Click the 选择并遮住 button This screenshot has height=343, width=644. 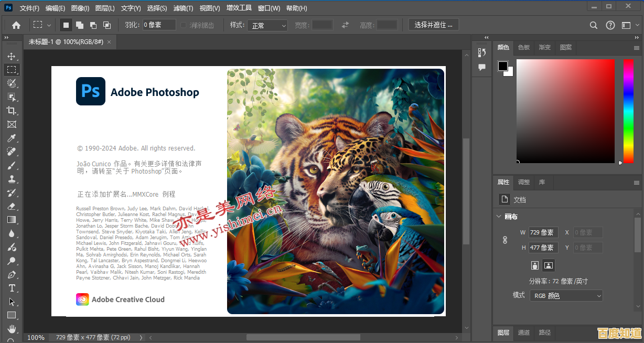pyautogui.click(x=433, y=24)
